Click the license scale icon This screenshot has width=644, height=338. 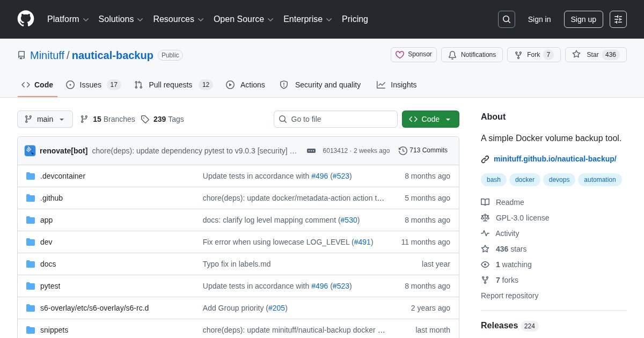pyautogui.click(x=485, y=218)
